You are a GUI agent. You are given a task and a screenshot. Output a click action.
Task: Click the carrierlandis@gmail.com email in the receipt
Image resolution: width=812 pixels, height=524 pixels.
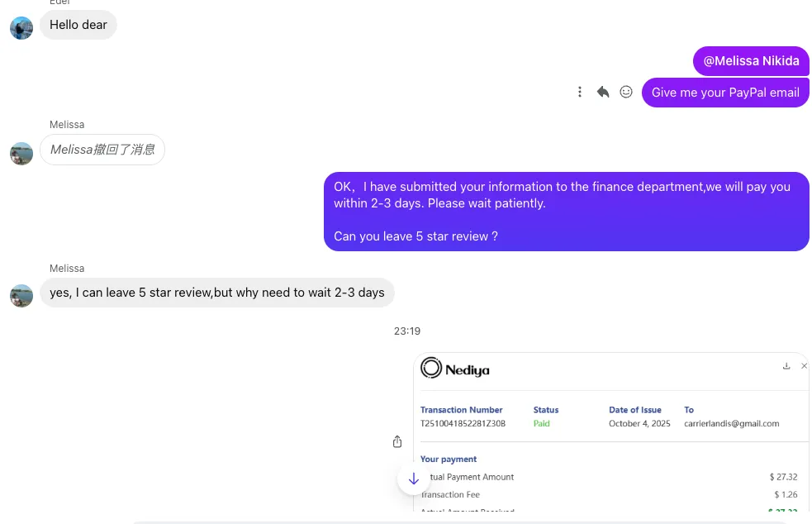click(x=731, y=424)
